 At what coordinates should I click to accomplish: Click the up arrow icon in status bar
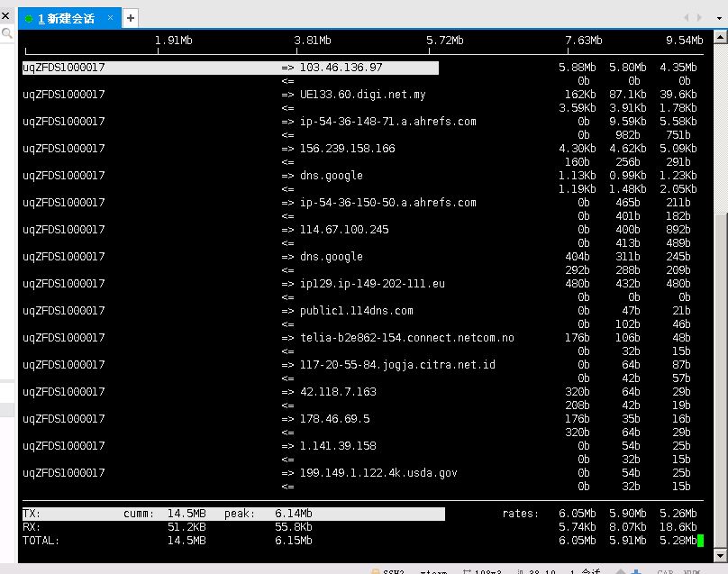tap(618, 570)
